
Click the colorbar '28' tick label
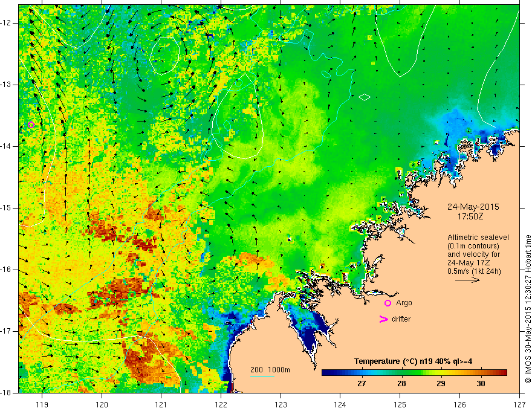coord(401,384)
